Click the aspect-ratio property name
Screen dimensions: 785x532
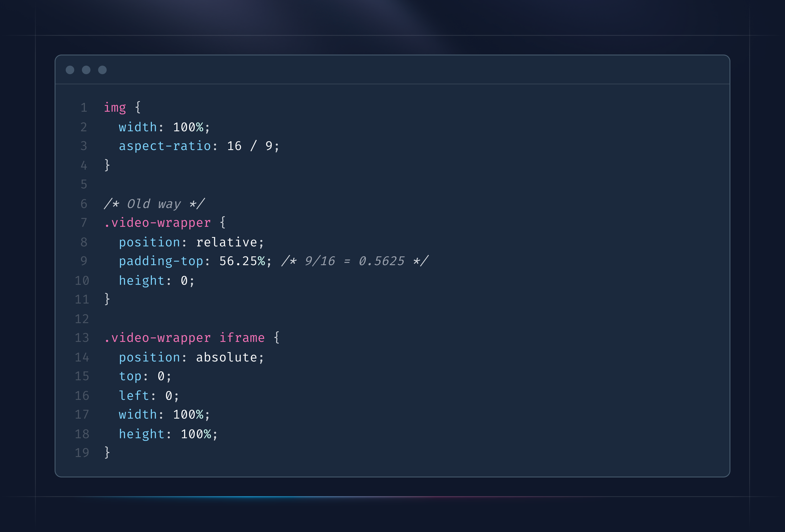(x=165, y=146)
